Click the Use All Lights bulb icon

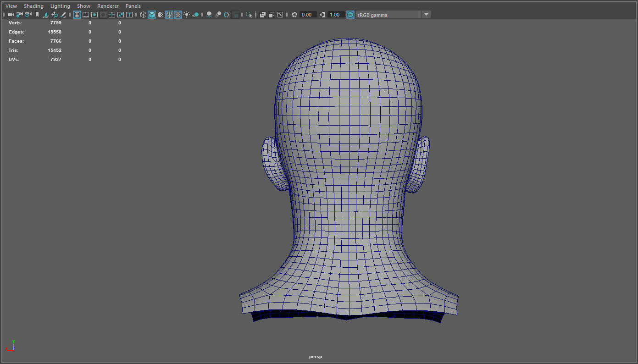point(187,15)
